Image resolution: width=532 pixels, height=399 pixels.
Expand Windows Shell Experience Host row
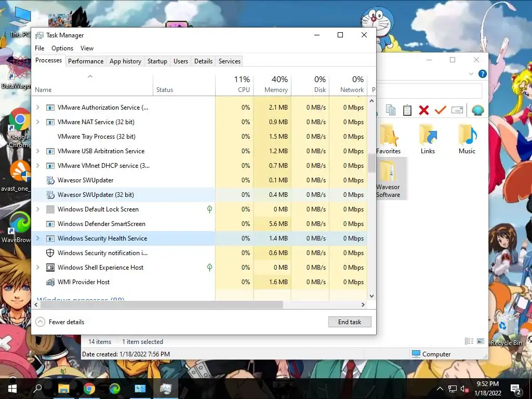coord(37,268)
